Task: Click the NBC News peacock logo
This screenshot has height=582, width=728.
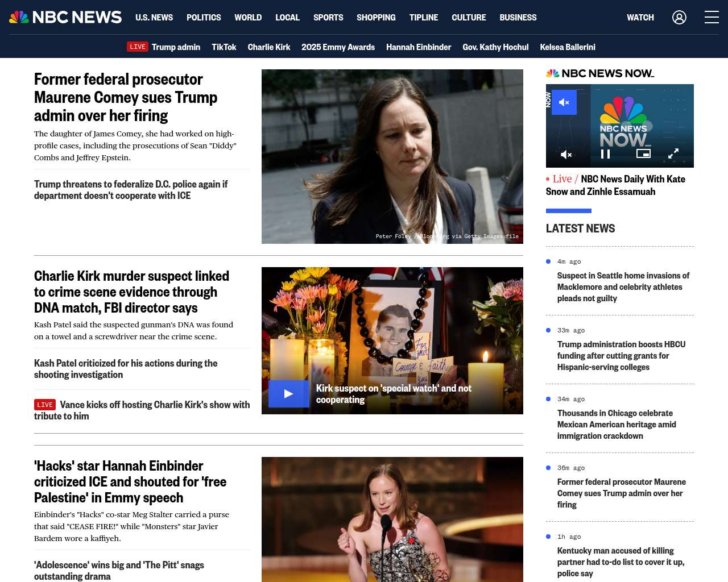Action: [65, 17]
